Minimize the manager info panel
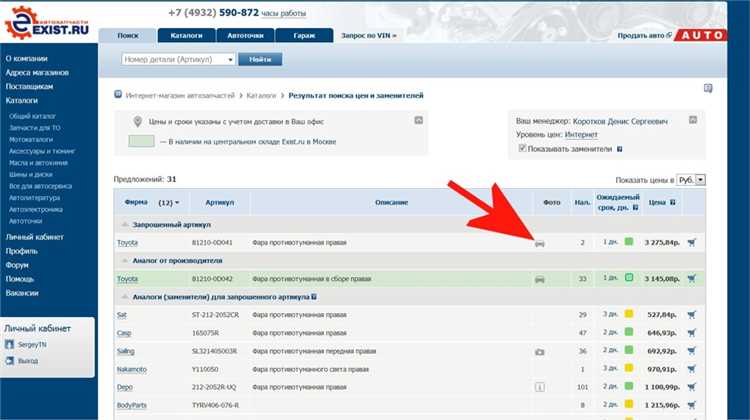Screen dimensions: 750x420 pyautogui.click(x=693, y=120)
